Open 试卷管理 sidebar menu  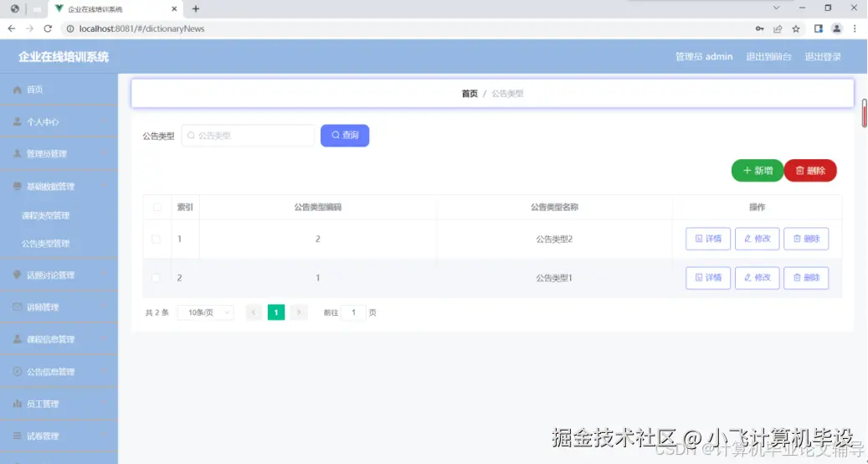[x=59, y=436]
